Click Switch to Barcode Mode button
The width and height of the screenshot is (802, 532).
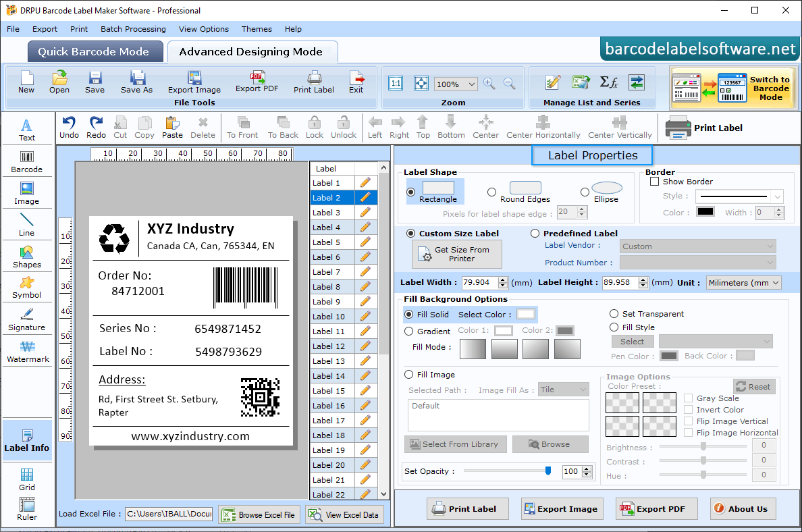(733, 88)
